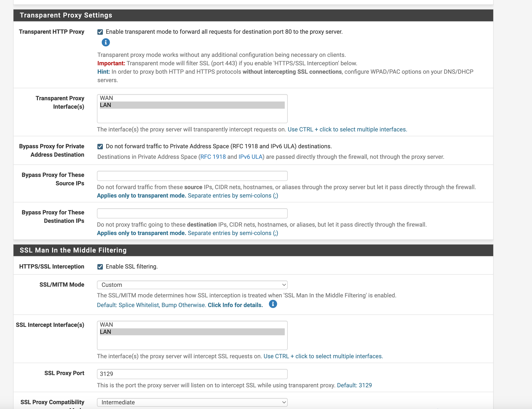Click SSL Man In the Middle Filtering header
Image resolution: width=532 pixels, height=409 pixels.
(73, 250)
